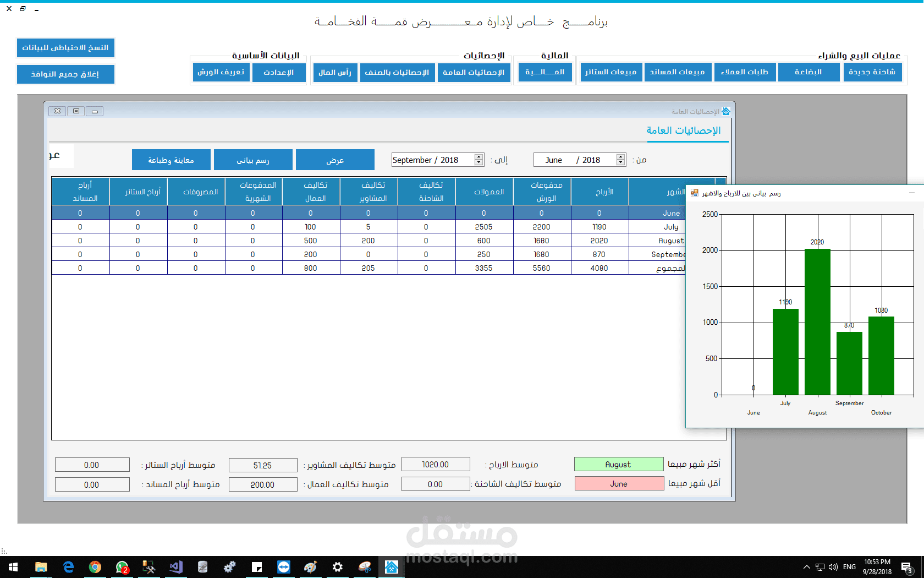The height and width of the screenshot is (578, 924).
Task: Open Google Chrome from the taskbar
Action: pyautogui.click(x=95, y=567)
